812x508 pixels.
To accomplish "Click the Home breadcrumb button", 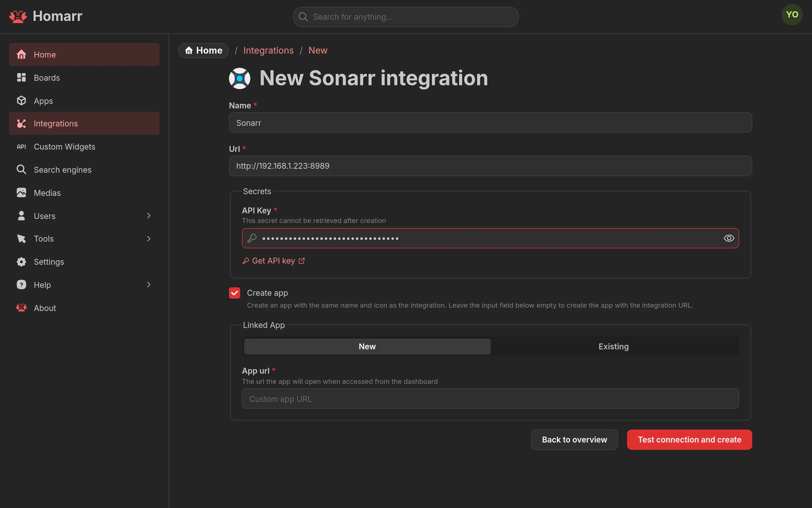I will tap(203, 50).
